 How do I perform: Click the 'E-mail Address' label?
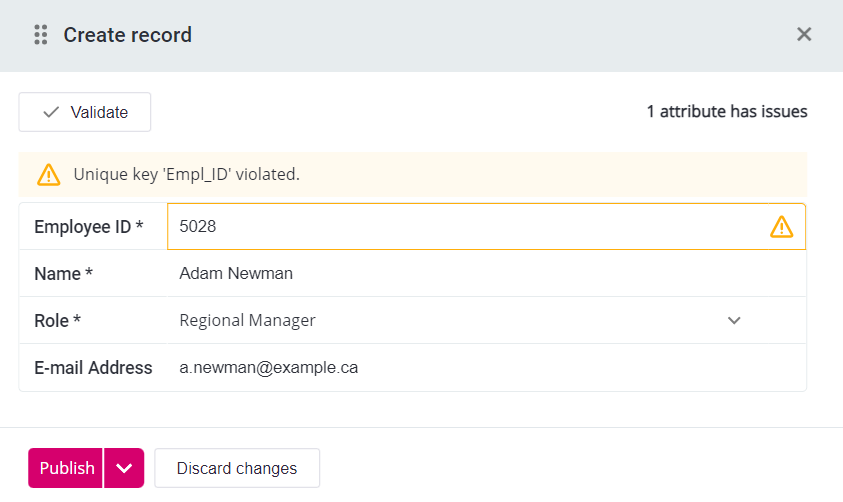[x=93, y=368]
